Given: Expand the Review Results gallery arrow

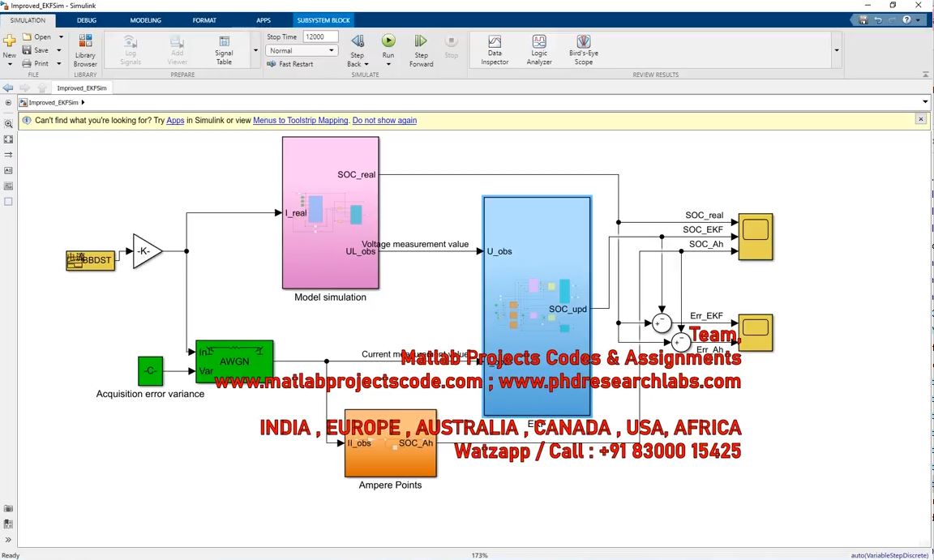Looking at the screenshot, I should coord(837,50).
